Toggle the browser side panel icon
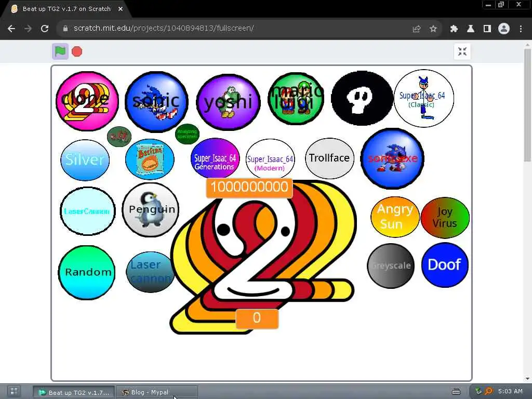The image size is (532, 399). click(487, 29)
